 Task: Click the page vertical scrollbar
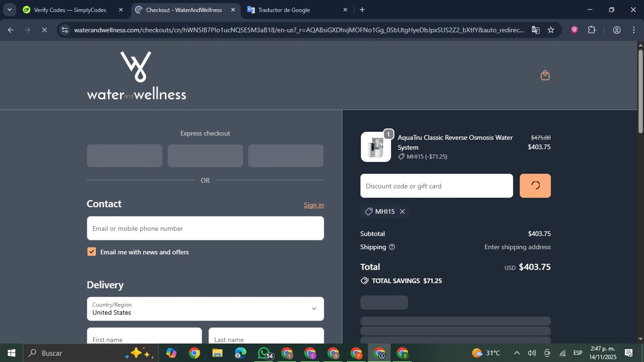point(640,91)
